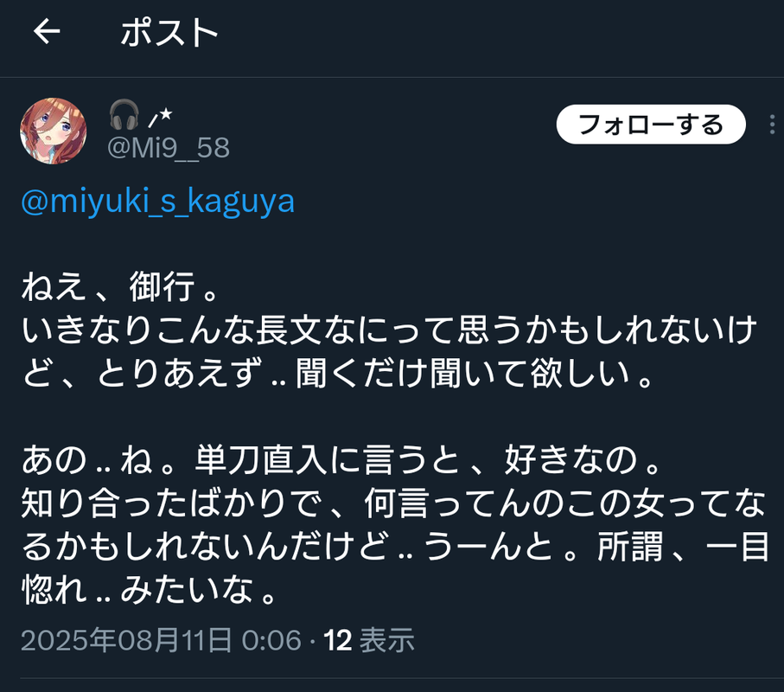Click the ポスト header title
This screenshot has width=784, height=692.
click(169, 33)
